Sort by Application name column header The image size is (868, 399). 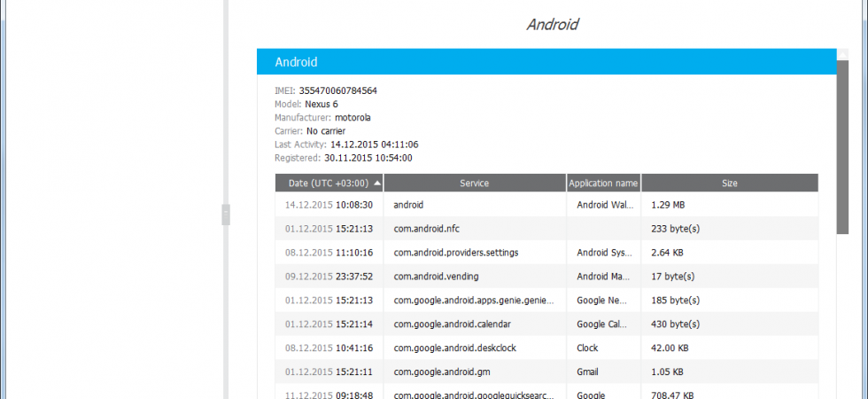603,183
